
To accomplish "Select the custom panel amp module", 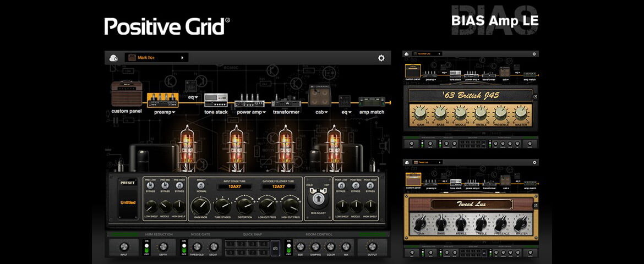I will (x=127, y=93).
